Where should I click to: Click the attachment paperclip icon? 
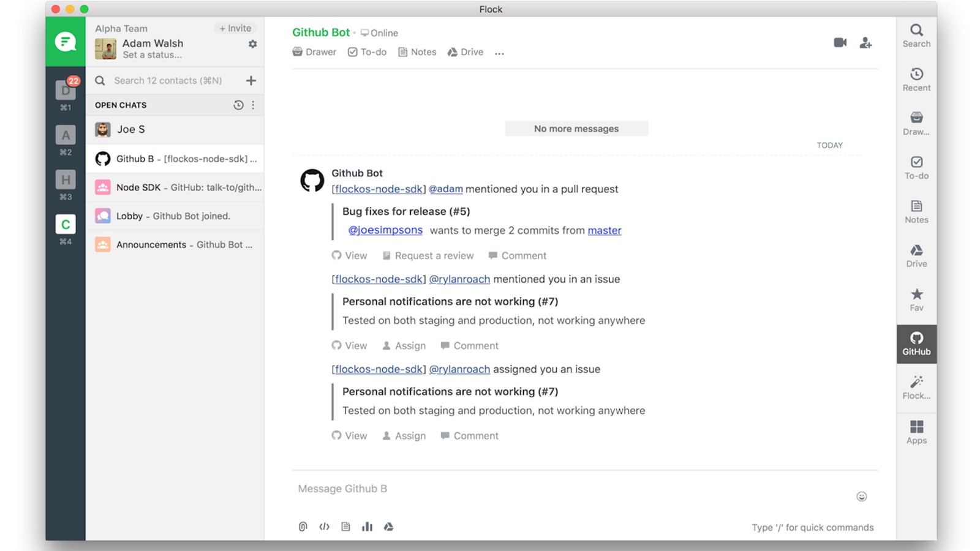(x=303, y=527)
